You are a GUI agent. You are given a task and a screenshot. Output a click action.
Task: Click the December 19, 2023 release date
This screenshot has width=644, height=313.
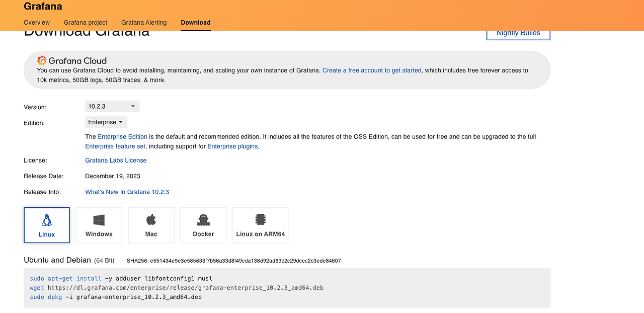click(x=113, y=176)
